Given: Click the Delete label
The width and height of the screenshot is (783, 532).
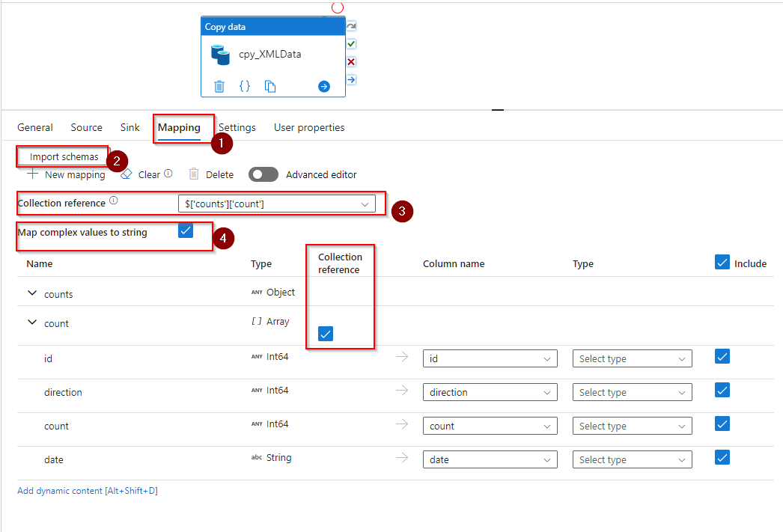Looking at the screenshot, I should pos(220,174).
